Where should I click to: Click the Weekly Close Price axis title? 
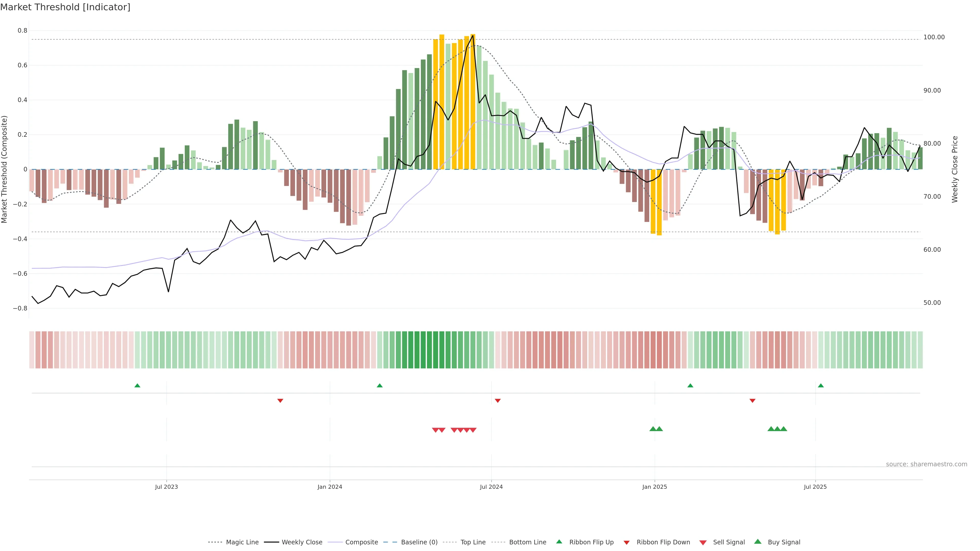tap(954, 169)
